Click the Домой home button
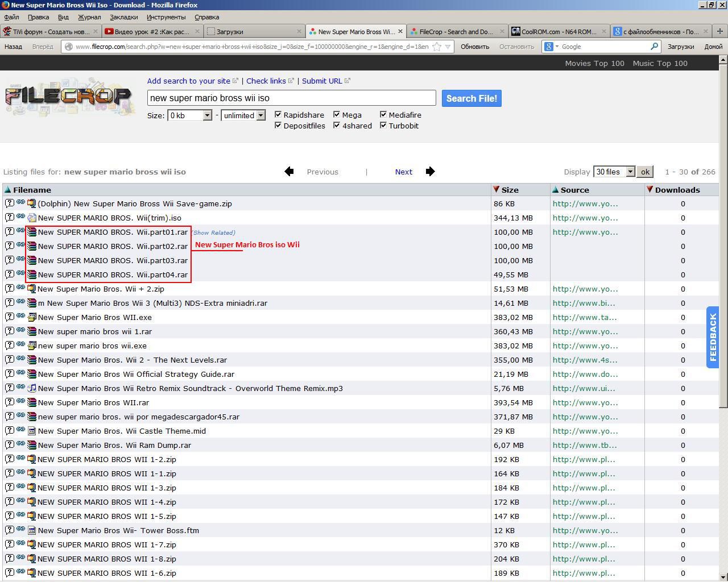This screenshot has width=728, height=582. click(713, 47)
